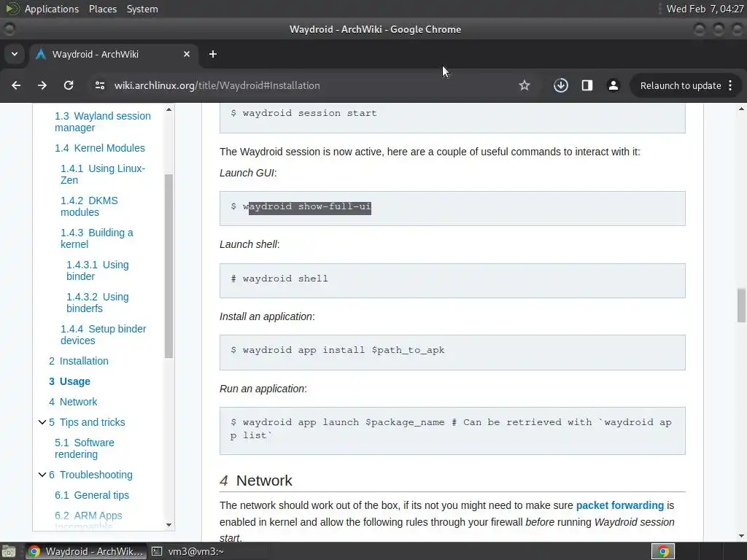The height and width of the screenshot is (560, 747).
Task: Toggle the Chrome side panel
Action: (x=587, y=85)
